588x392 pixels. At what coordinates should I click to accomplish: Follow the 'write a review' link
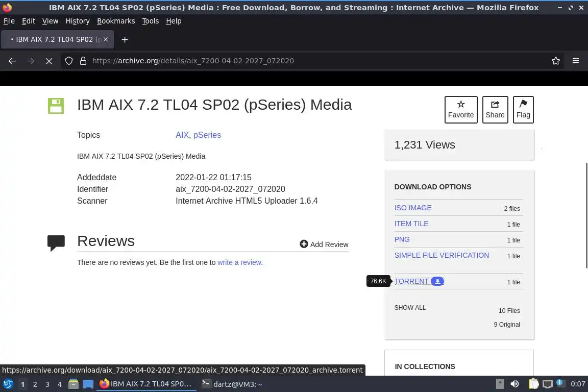coord(239,262)
